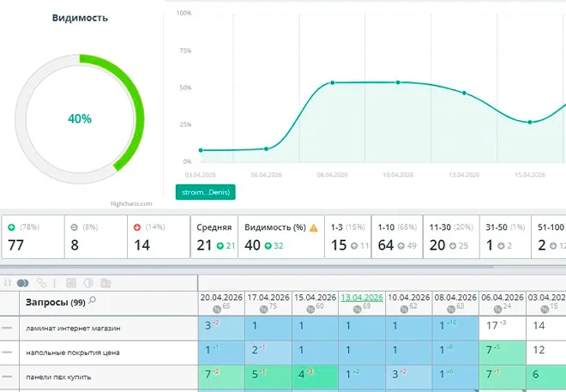Toggle the stroim series legend button
The width and height of the screenshot is (566, 392).
point(205,192)
